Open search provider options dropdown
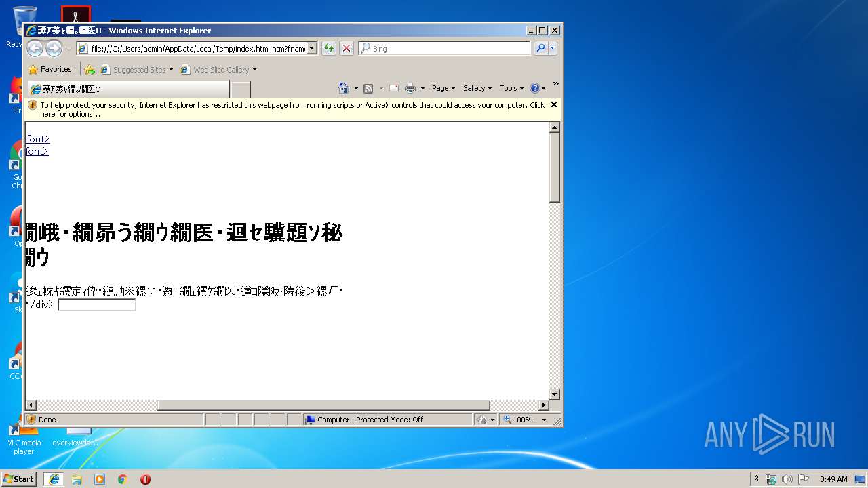Viewport: 868px width, 488px height. click(x=553, y=48)
